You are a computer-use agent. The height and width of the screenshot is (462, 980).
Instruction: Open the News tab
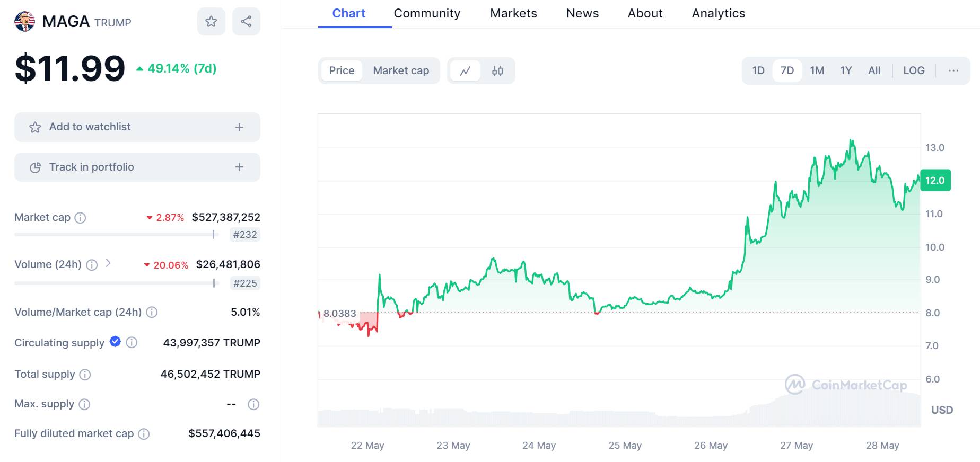582,13
